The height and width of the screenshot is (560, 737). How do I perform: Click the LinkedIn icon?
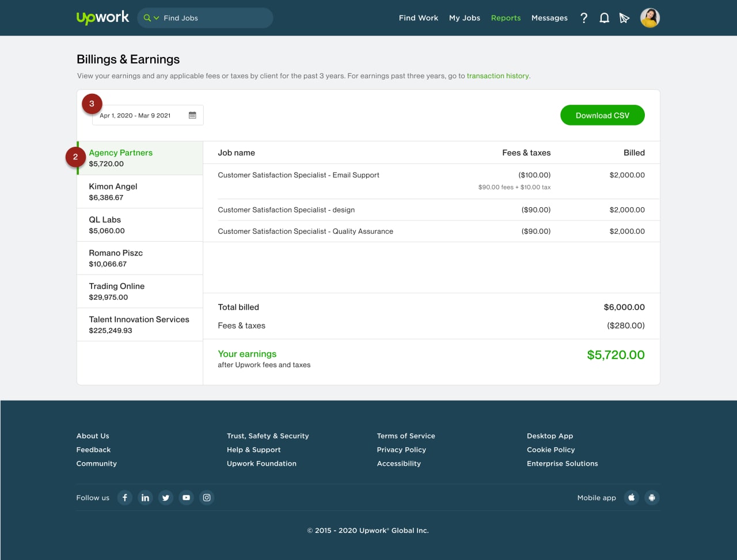point(145,498)
